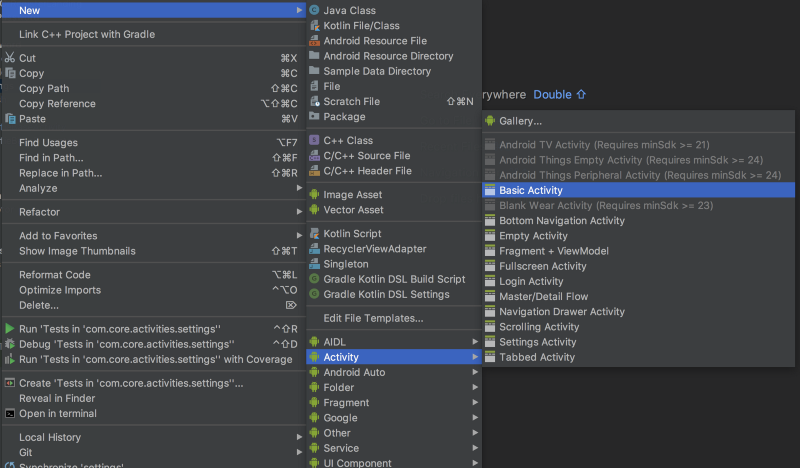Click the Package folder icon

tap(314, 116)
